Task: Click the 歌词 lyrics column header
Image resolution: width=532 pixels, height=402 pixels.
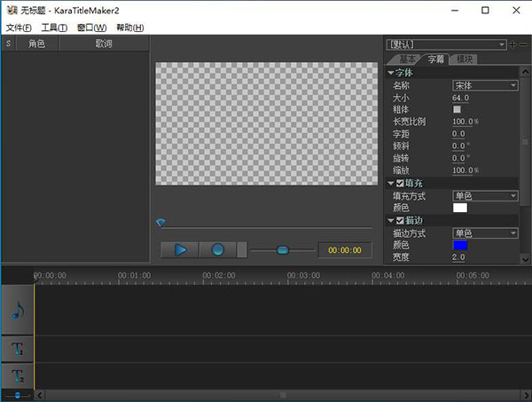Action: pos(104,43)
